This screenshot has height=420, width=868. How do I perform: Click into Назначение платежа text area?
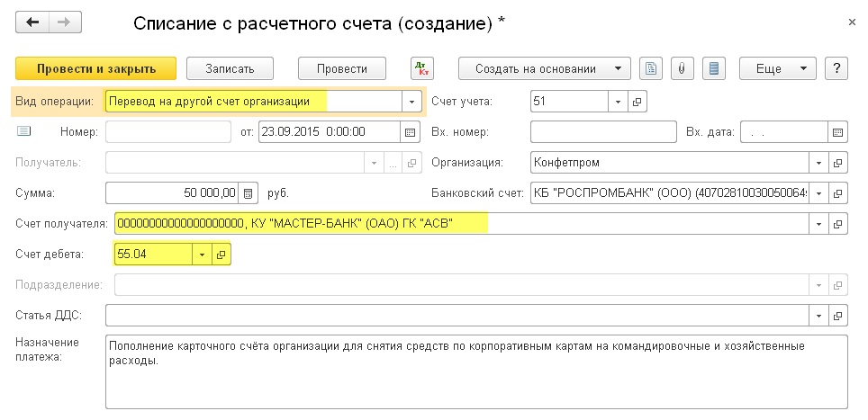tap(476, 371)
